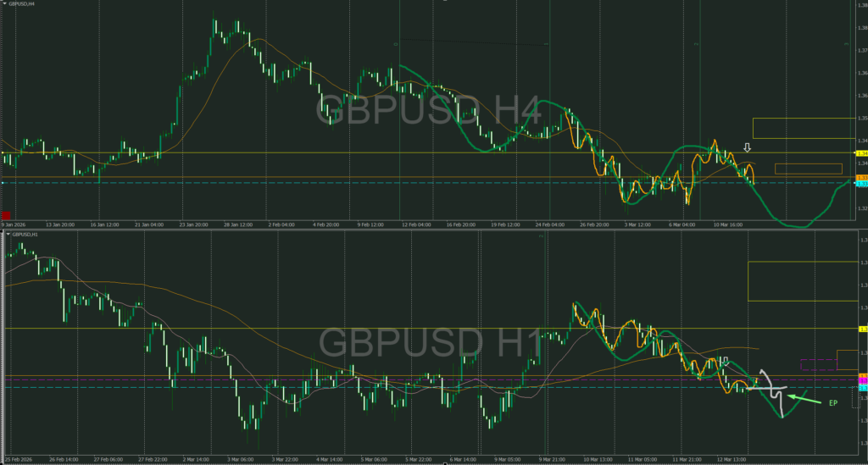Click the red square in H4 chart corner
The height and width of the screenshot is (465, 868).
pos(6,216)
